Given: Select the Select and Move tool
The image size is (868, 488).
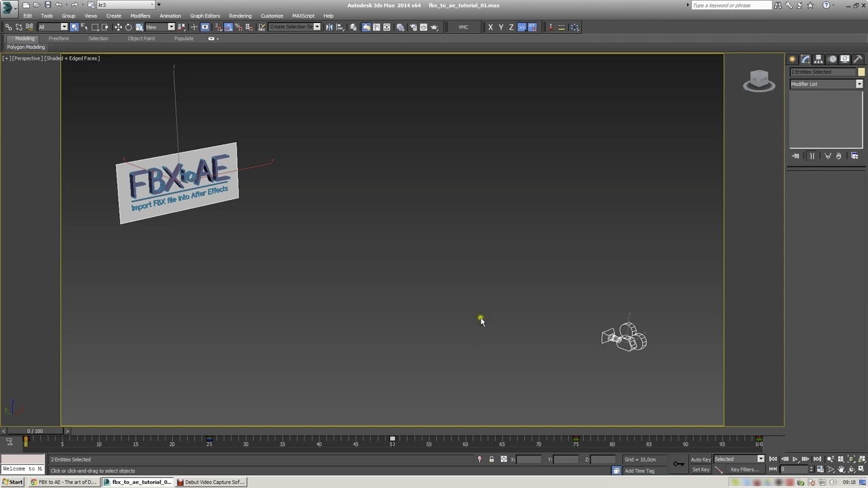Looking at the screenshot, I should 118,27.
